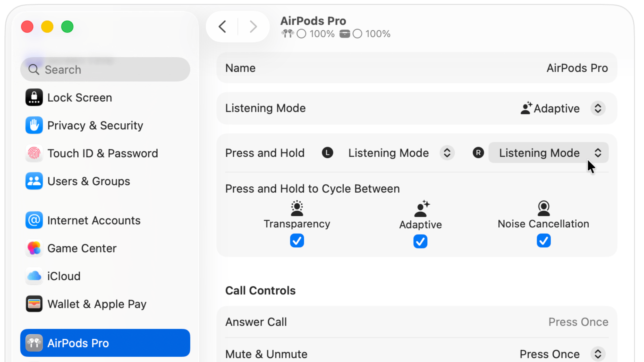
Task: Expand left AirPod Press and Hold dropdown
Action: pos(401,153)
